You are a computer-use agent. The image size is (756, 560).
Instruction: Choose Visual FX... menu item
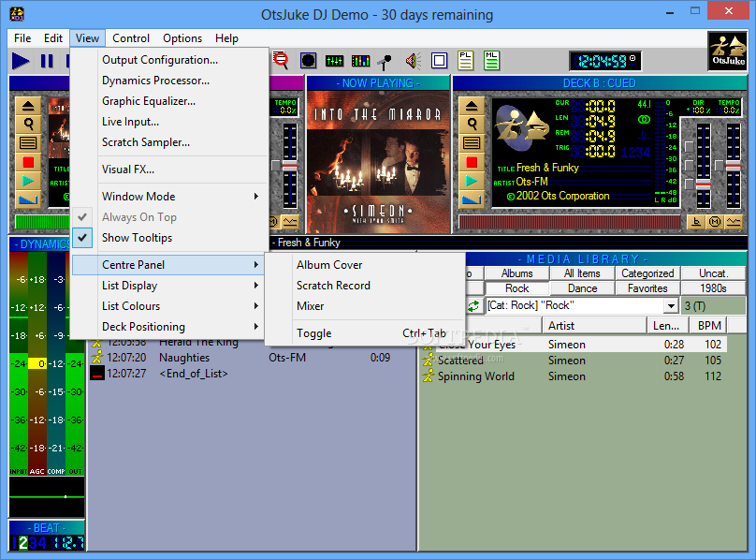[167, 169]
